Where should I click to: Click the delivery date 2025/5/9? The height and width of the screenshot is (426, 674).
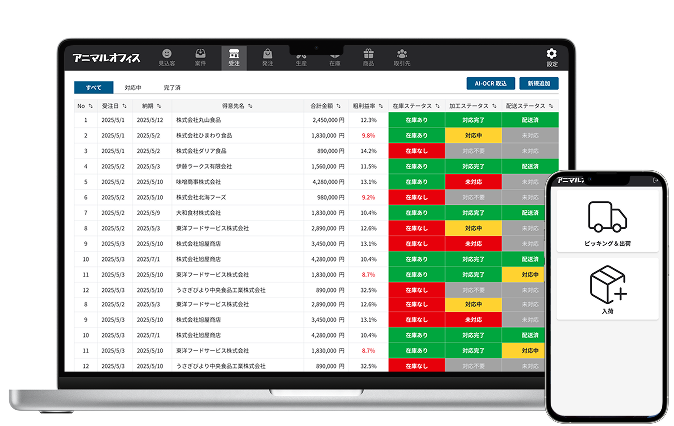148,213
